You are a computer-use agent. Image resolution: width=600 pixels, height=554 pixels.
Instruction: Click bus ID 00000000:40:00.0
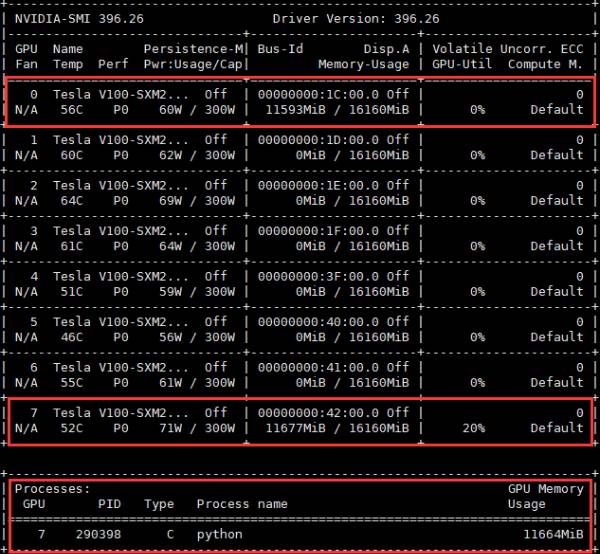pyautogui.click(x=318, y=322)
